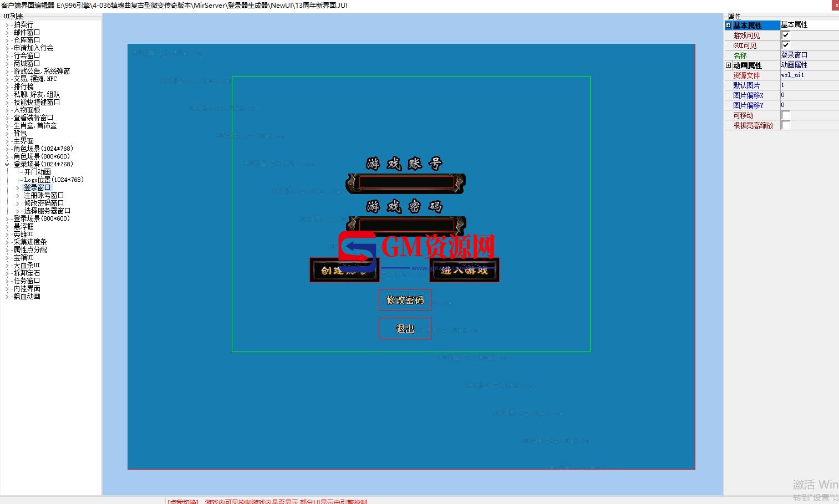Image resolution: width=839 pixels, height=504 pixels.
Task: Select 人物面板 in the UI list
Action: [x=27, y=110]
